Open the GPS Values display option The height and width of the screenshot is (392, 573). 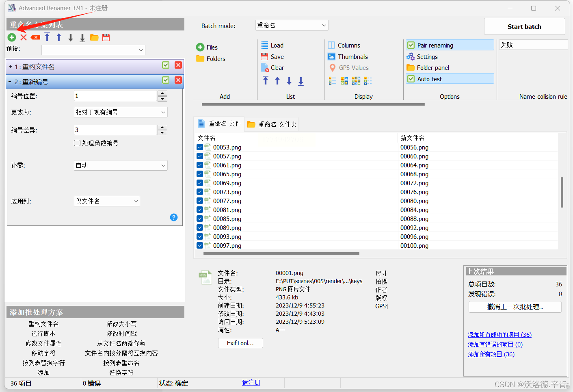[x=349, y=68]
